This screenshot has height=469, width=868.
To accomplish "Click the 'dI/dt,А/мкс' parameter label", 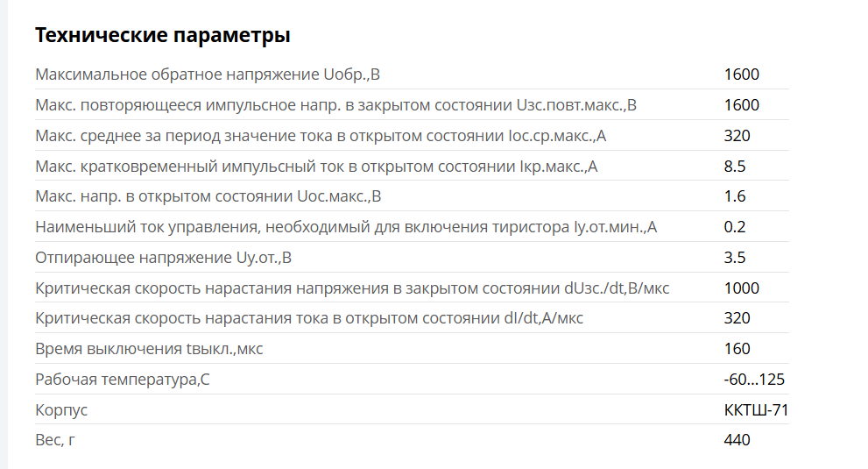I will coord(309,318).
